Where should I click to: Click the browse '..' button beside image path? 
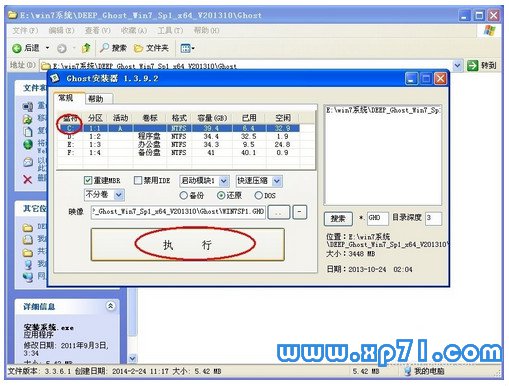coord(279,212)
